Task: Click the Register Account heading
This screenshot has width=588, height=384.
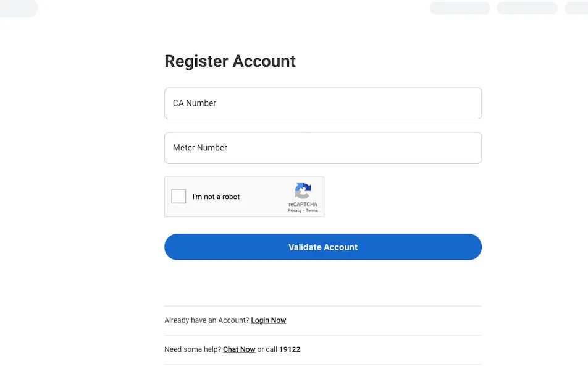Action: (230, 61)
